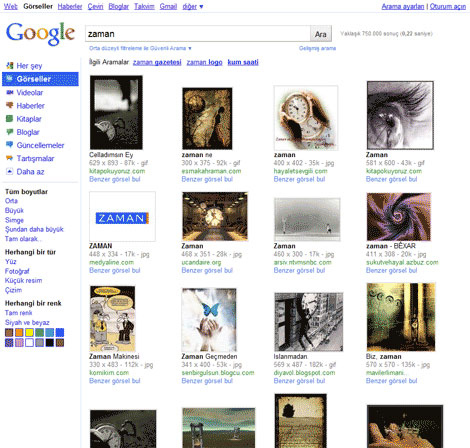
Task: Select the Siyah ve beyaz filter
Action: pyautogui.click(x=27, y=323)
